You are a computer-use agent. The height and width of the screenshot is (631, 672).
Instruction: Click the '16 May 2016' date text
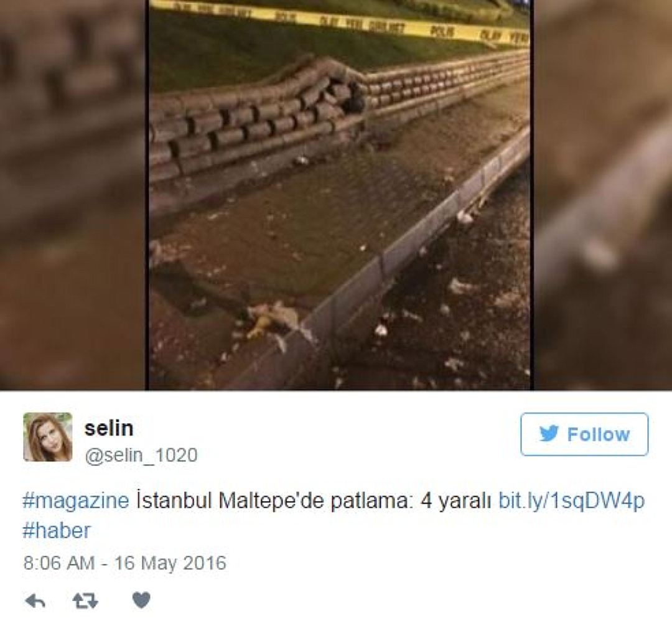coord(170,563)
